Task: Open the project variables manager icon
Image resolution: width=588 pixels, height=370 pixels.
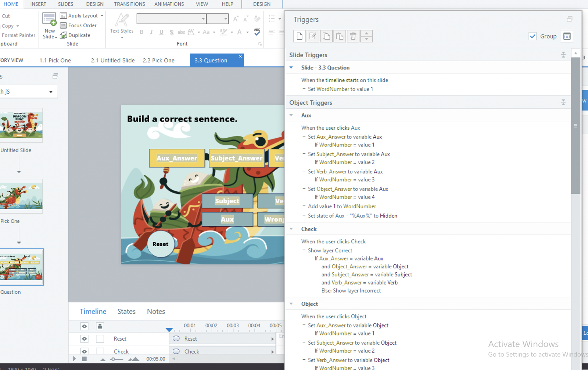Action: [x=567, y=36]
